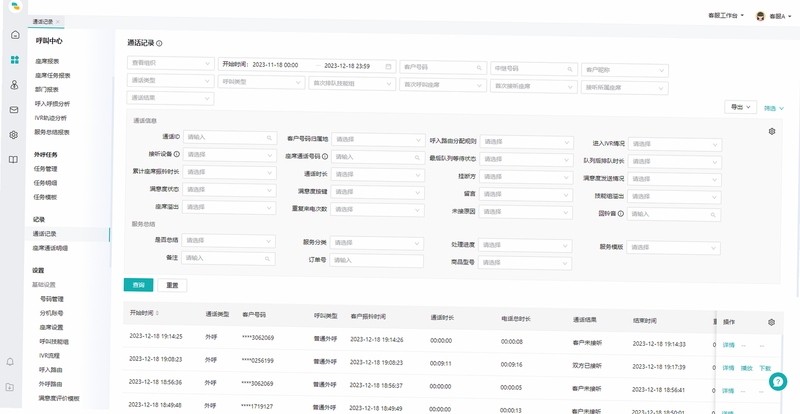Viewport: 800px width, 414px height.
Task: Open the 挂断方 dropdown
Action: click(x=526, y=177)
